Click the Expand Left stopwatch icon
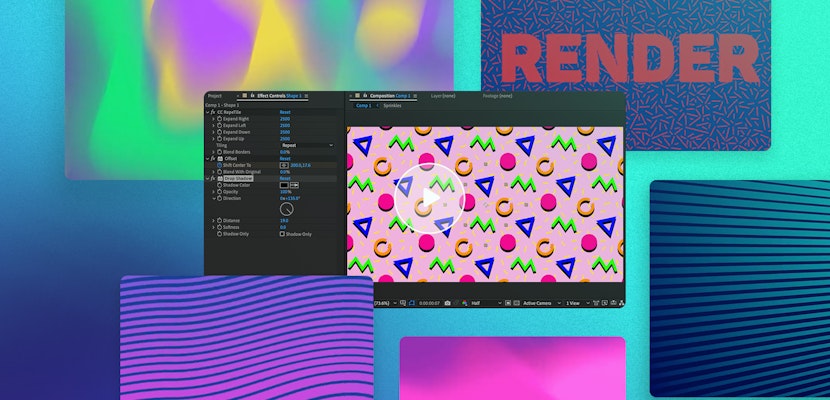 pos(219,126)
